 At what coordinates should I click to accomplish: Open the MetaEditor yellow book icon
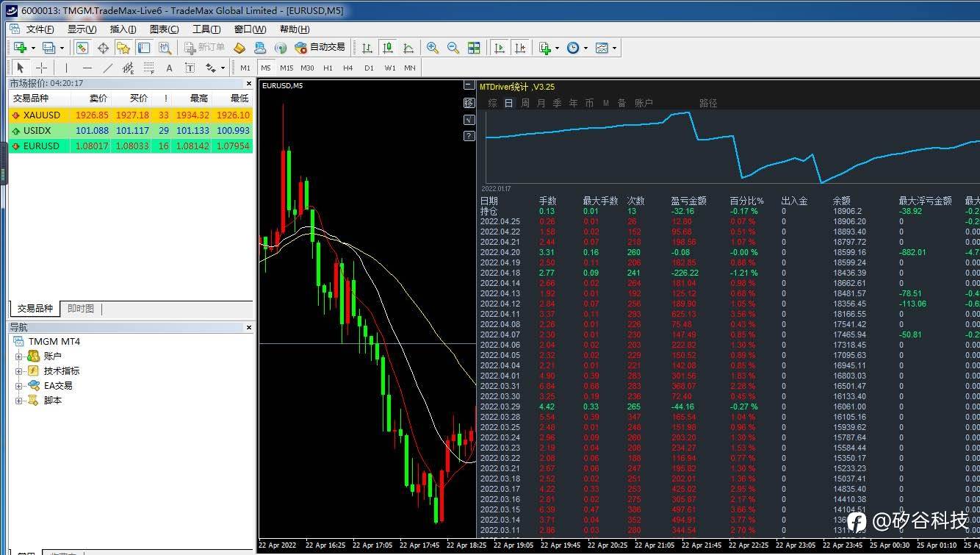click(239, 48)
